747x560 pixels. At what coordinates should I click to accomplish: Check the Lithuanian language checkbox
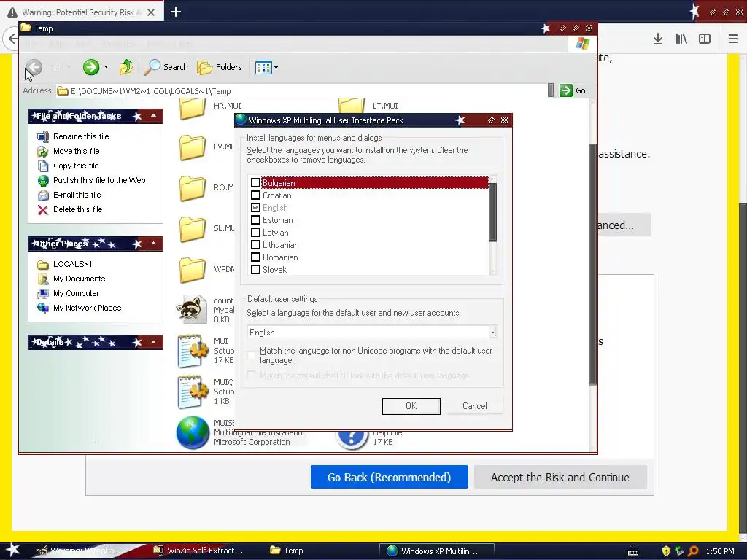point(255,245)
